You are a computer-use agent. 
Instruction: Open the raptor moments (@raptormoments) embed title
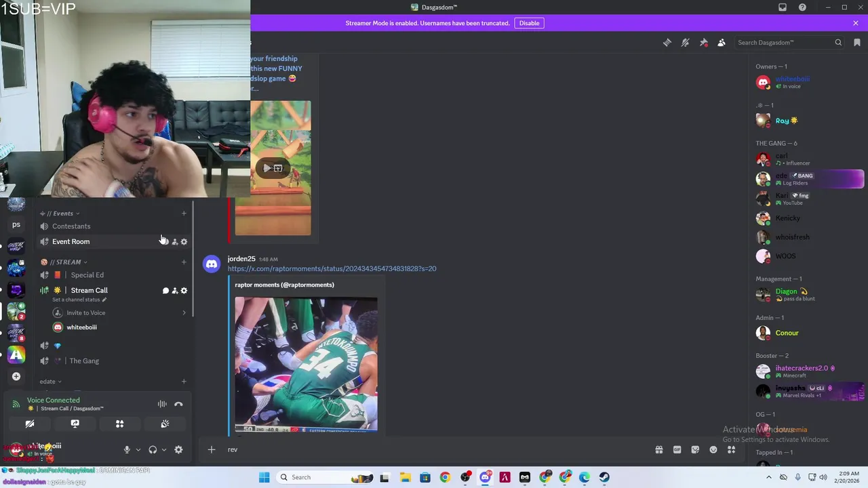(284, 285)
